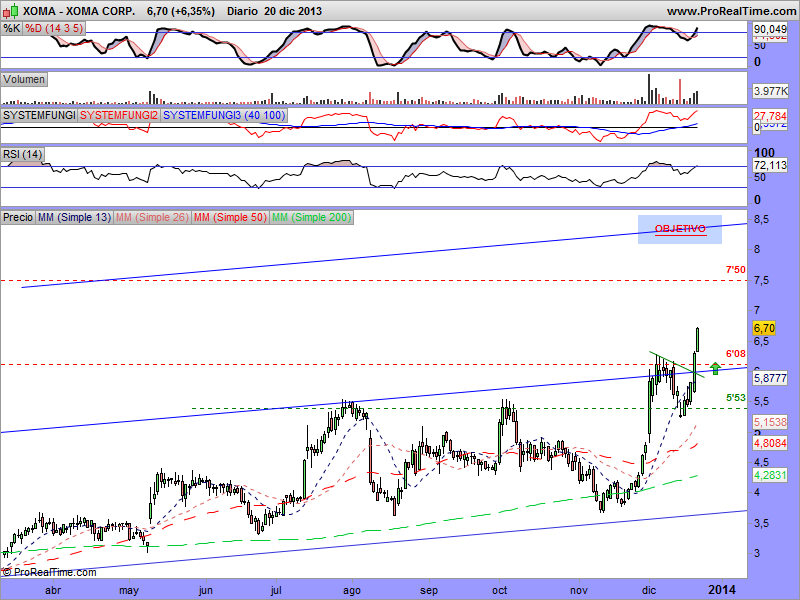Click the 3.977K volume value
Viewport: 800px width, 600px height.
pos(770,91)
